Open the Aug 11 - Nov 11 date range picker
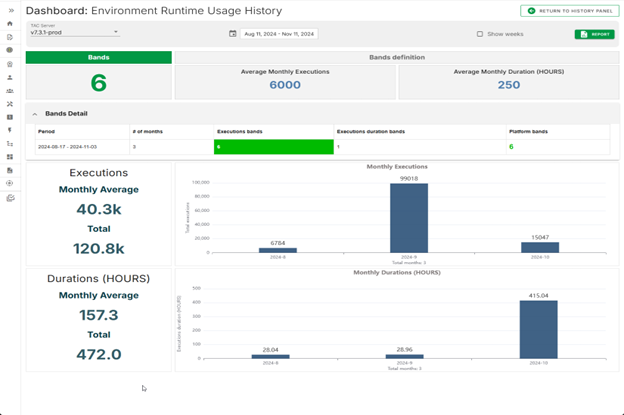The height and width of the screenshot is (415, 624). 279,34
